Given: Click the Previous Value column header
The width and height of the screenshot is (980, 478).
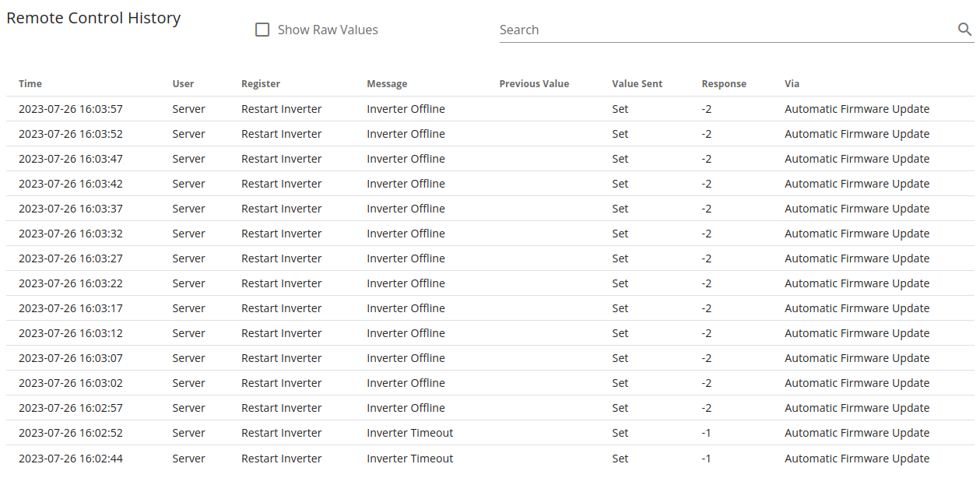Looking at the screenshot, I should point(534,83).
